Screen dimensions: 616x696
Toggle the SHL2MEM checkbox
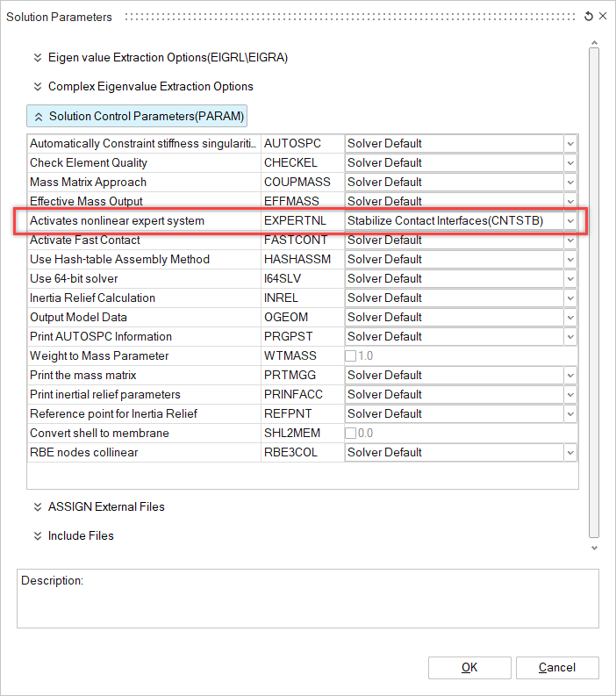click(351, 433)
